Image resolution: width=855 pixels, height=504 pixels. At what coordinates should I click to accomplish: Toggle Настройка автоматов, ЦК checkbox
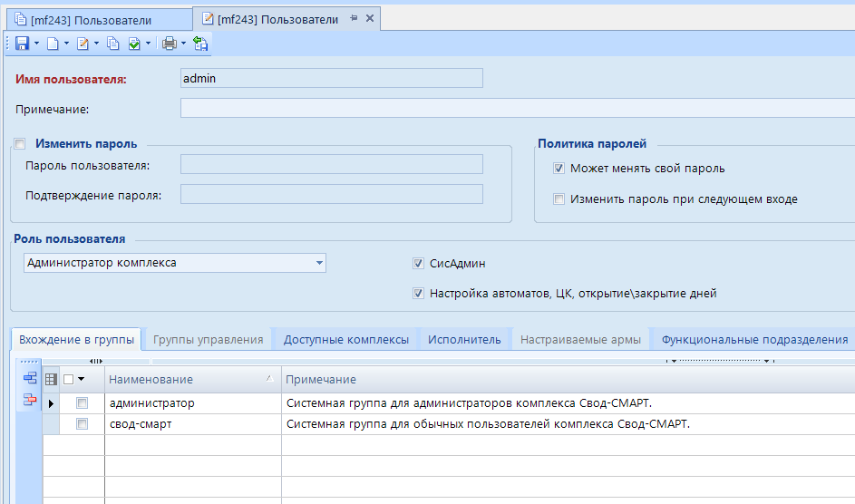418,293
